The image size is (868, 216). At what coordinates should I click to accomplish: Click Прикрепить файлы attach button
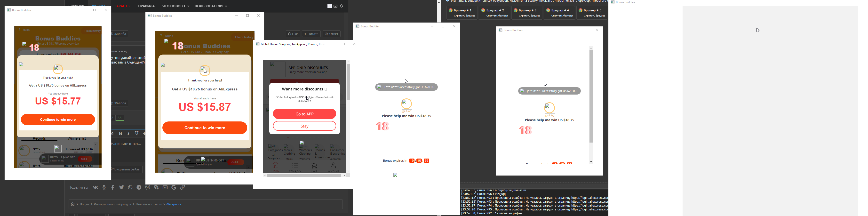[127, 169]
